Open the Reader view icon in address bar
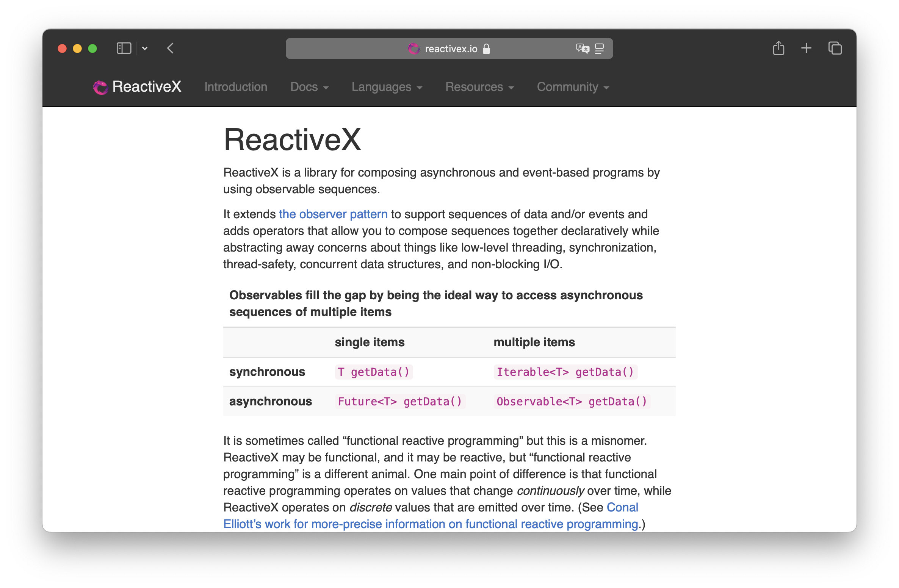 pos(599,48)
